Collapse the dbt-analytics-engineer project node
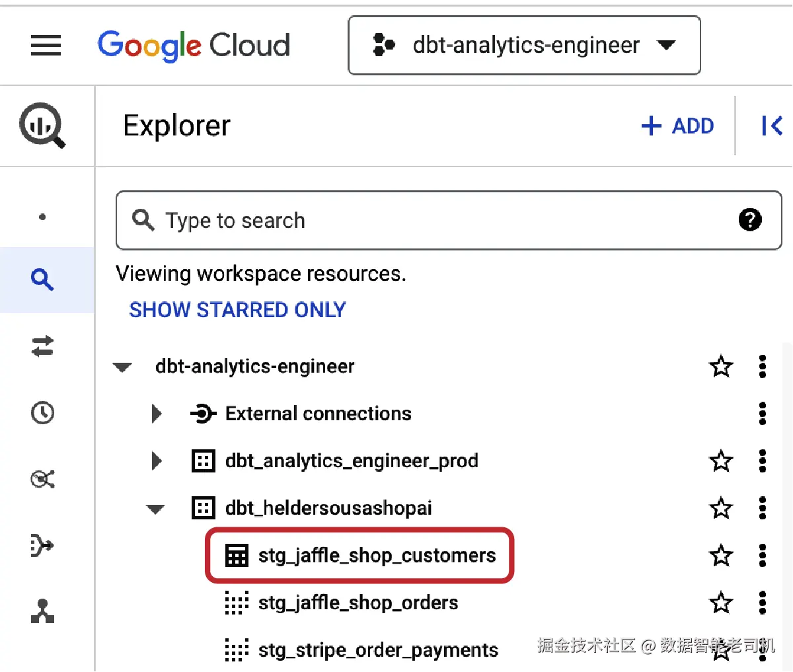 (x=122, y=367)
